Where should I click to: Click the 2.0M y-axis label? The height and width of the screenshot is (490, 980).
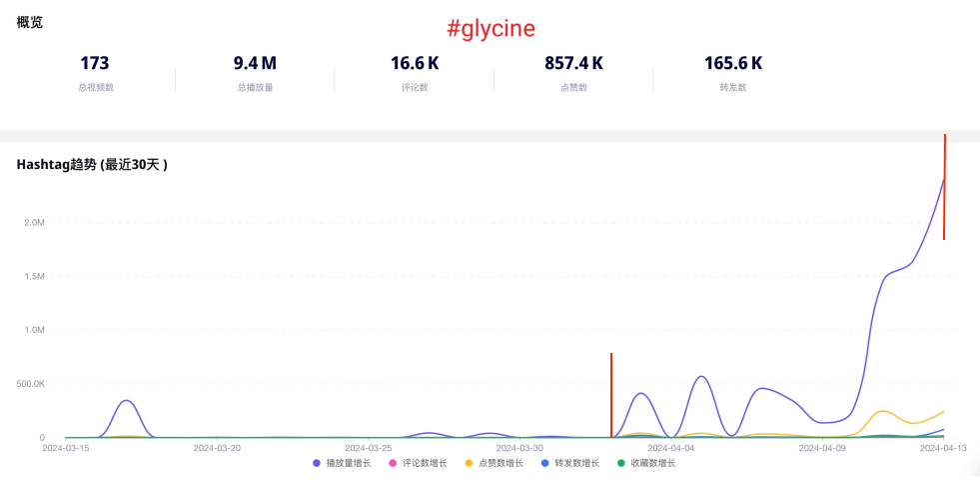pyautogui.click(x=34, y=222)
